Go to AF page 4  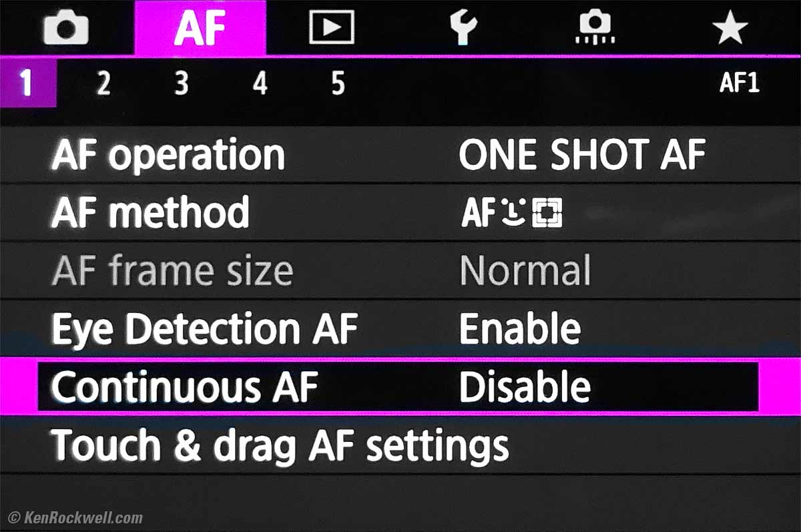[260, 84]
